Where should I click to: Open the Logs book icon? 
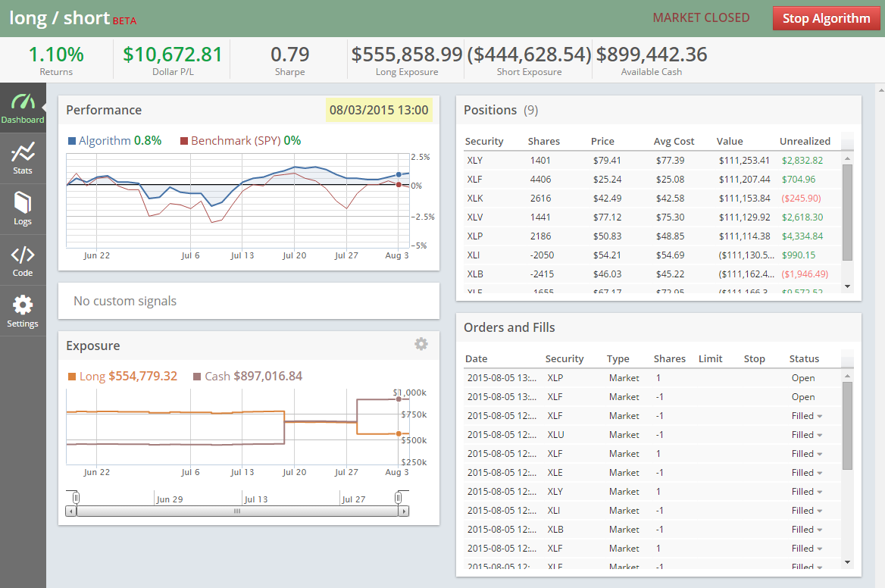coord(23,209)
